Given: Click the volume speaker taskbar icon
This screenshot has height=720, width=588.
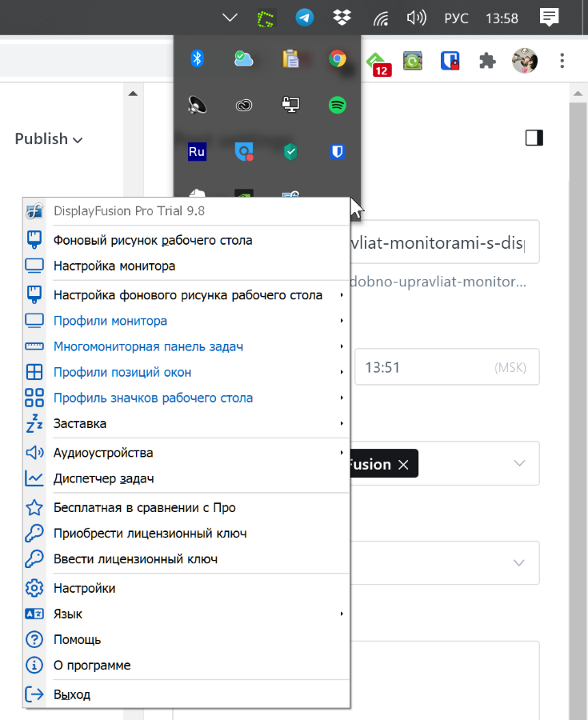Looking at the screenshot, I should pos(416,18).
